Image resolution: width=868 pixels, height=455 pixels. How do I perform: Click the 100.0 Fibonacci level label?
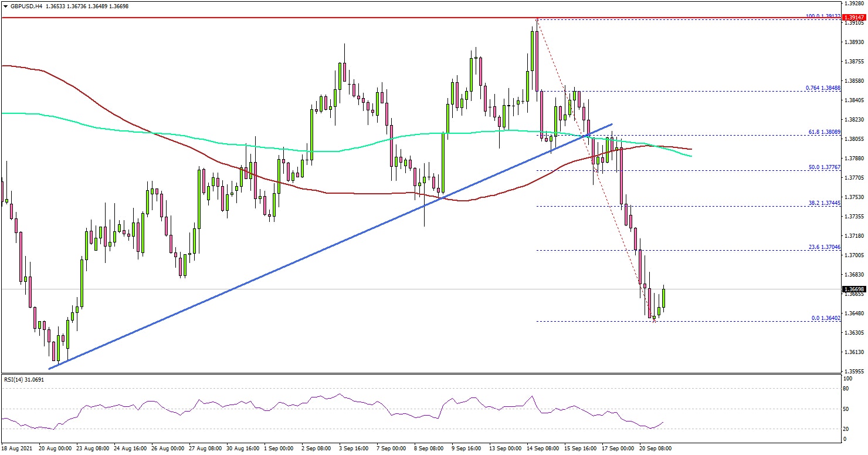pyautogui.click(x=822, y=16)
